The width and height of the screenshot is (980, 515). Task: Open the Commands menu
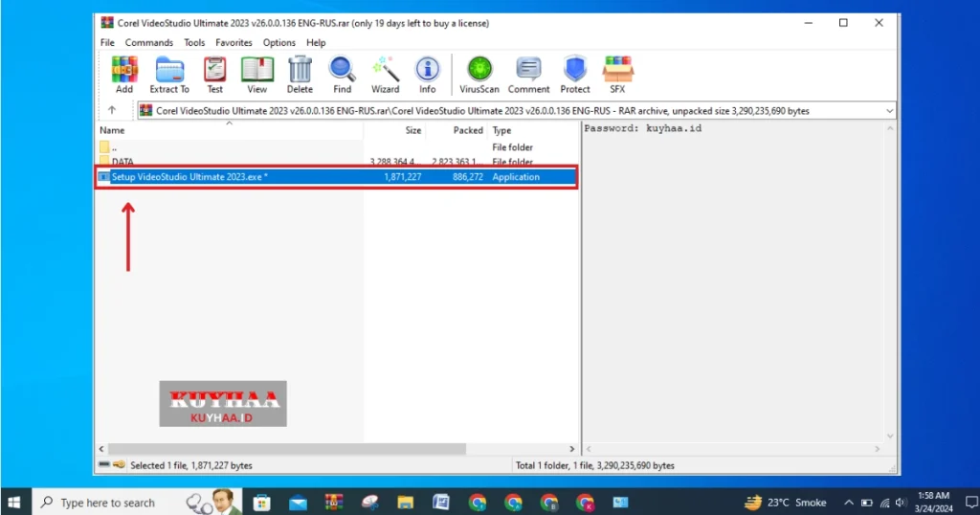(148, 42)
